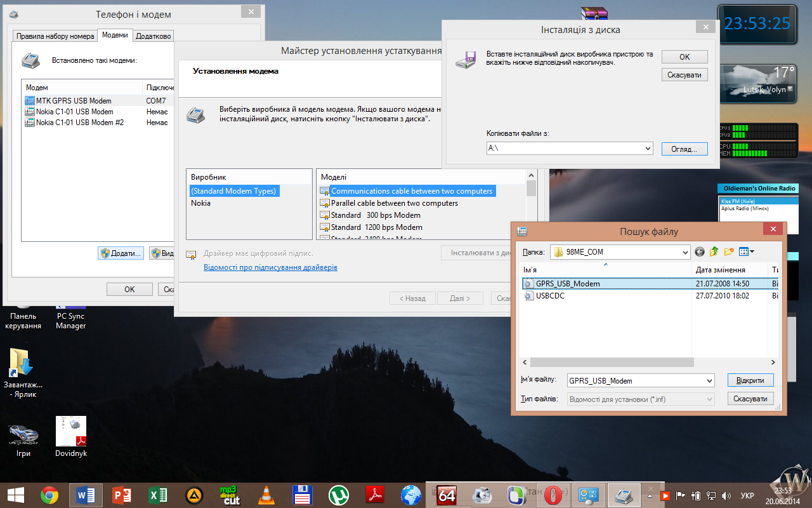Open Відомості про підписування драйверів link
Viewport: 812px width, 508px height.
point(270,267)
